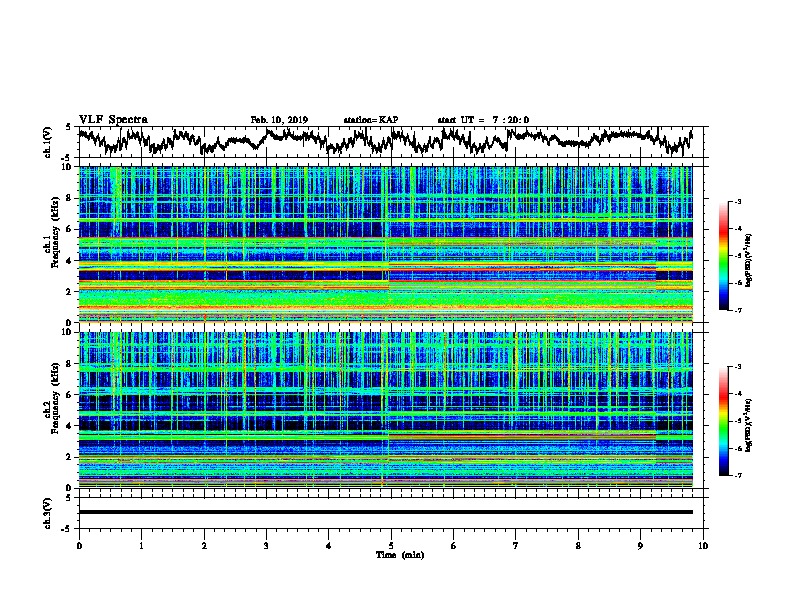Click the time axis tick label '6'
The height and width of the screenshot is (612, 792).
[453, 546]
